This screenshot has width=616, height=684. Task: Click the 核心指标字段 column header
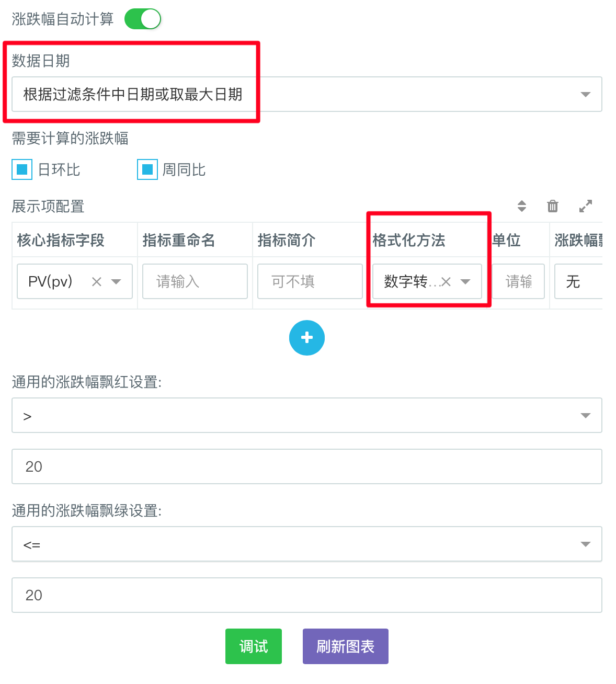coord(61,240)
